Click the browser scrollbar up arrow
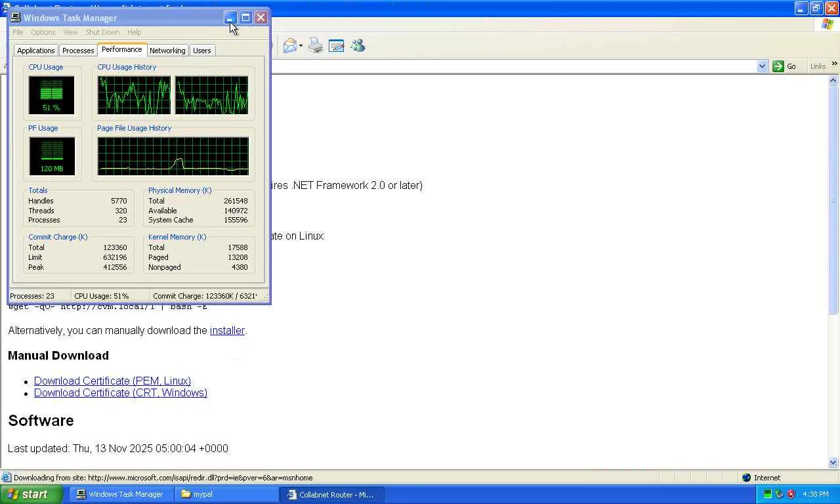This screenshot has height=504, width=840. coord(833,81)
